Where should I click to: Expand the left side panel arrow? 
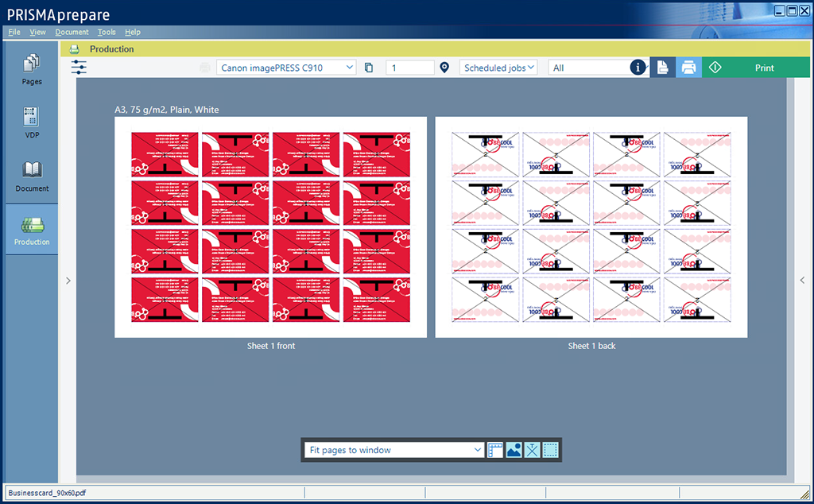point(68,281)
